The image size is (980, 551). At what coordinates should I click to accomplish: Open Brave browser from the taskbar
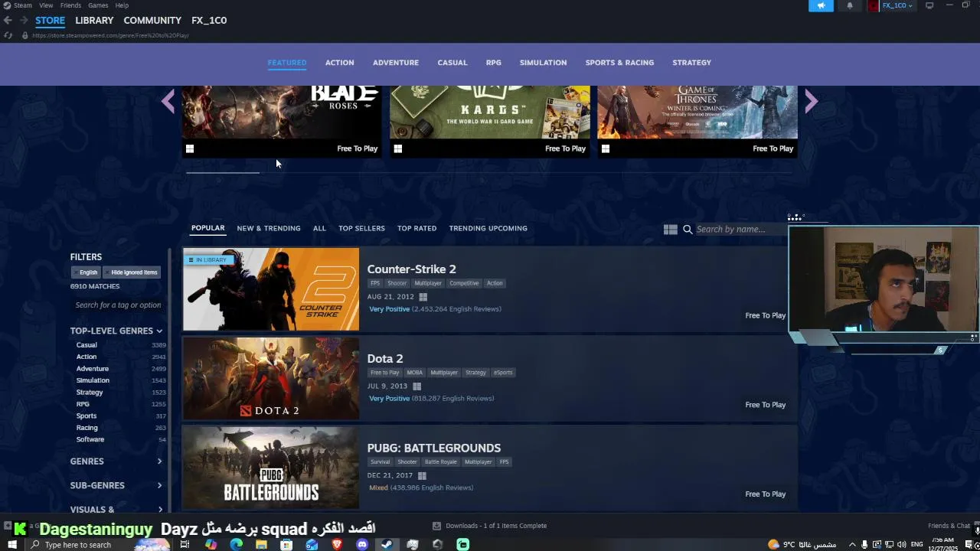click(337, 545)
